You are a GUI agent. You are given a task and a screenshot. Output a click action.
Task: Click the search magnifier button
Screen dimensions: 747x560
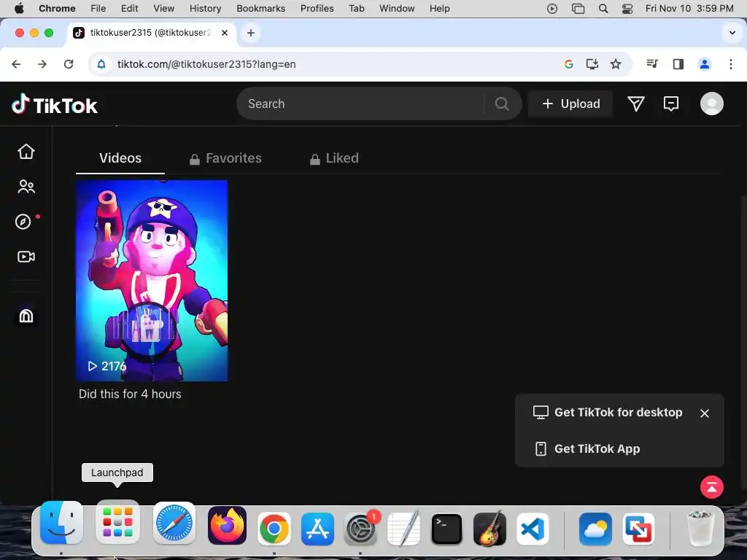pyautogui.click(x=502, y=104)
